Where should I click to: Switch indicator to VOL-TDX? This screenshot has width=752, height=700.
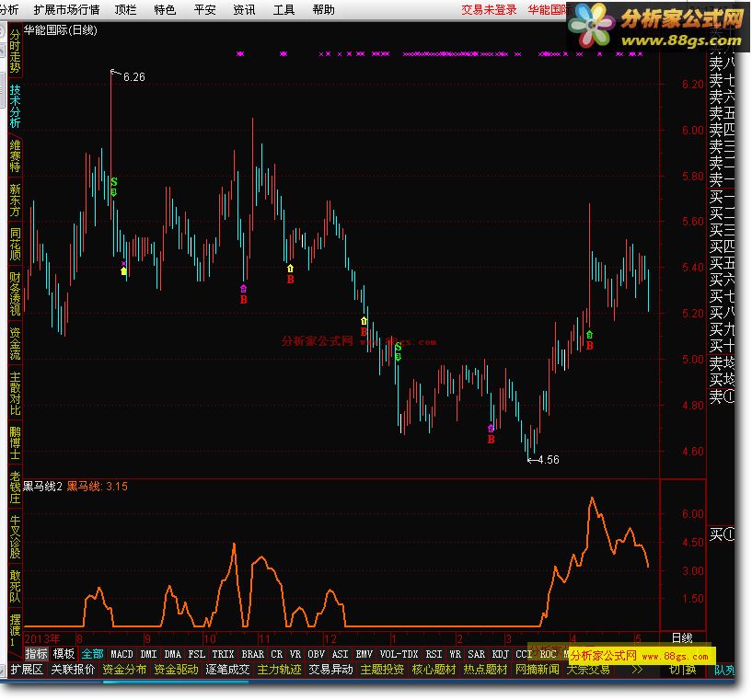point(399,654)
